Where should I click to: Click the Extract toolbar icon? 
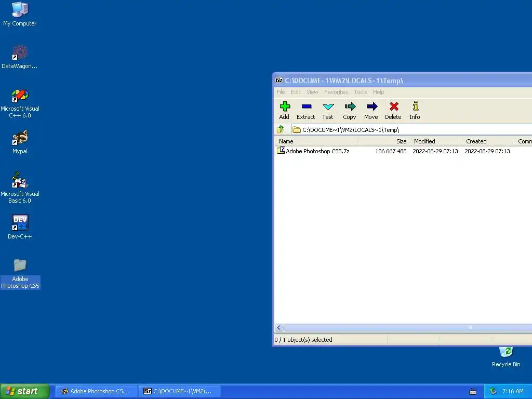tap(305, 111)
